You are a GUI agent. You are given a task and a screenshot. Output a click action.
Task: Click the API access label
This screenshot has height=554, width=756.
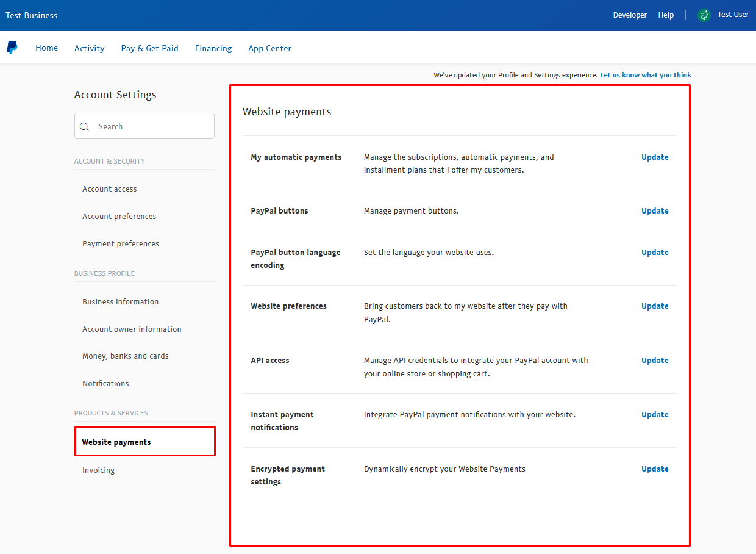tap(270, 361)
